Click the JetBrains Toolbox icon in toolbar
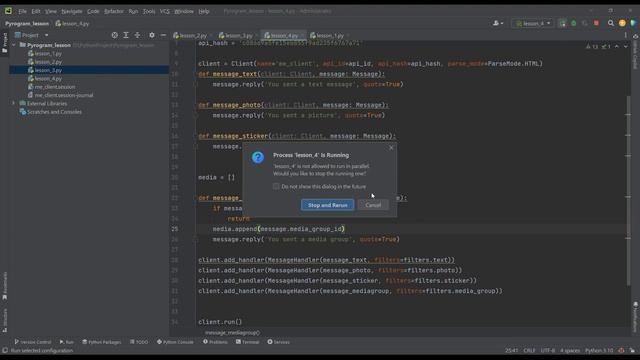The height and width of the screenshot is (360, 640). 633,24
